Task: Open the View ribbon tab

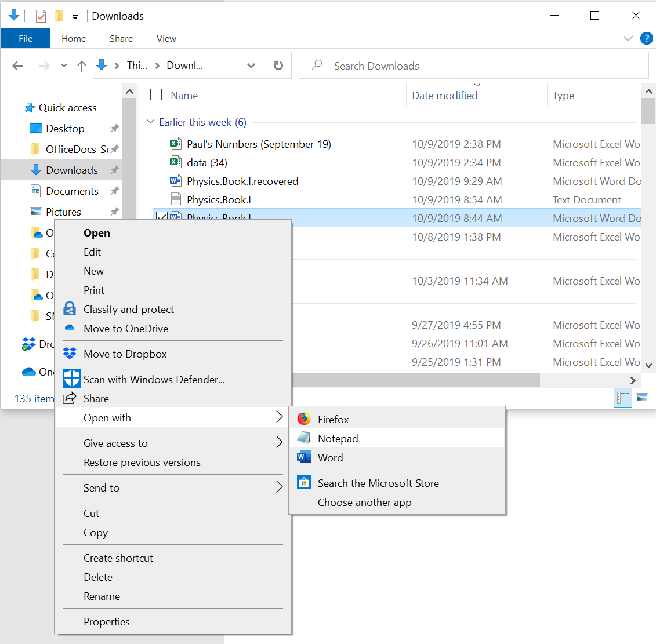Action: (166, 38)
